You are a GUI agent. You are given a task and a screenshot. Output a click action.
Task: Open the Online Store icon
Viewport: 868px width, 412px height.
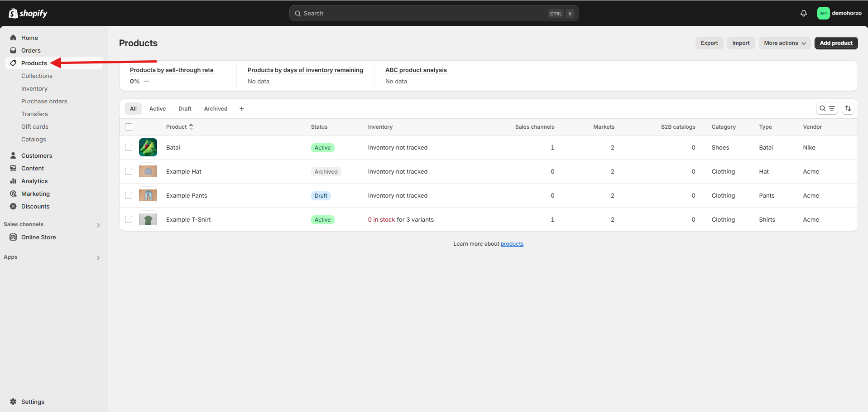pyautogui.click(x=13, y=237)
